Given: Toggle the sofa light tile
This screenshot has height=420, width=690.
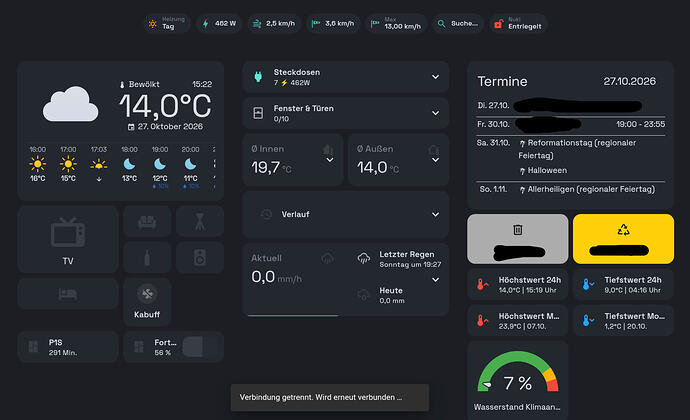Looking at the screenshot, I should click(x=147, y=221).
